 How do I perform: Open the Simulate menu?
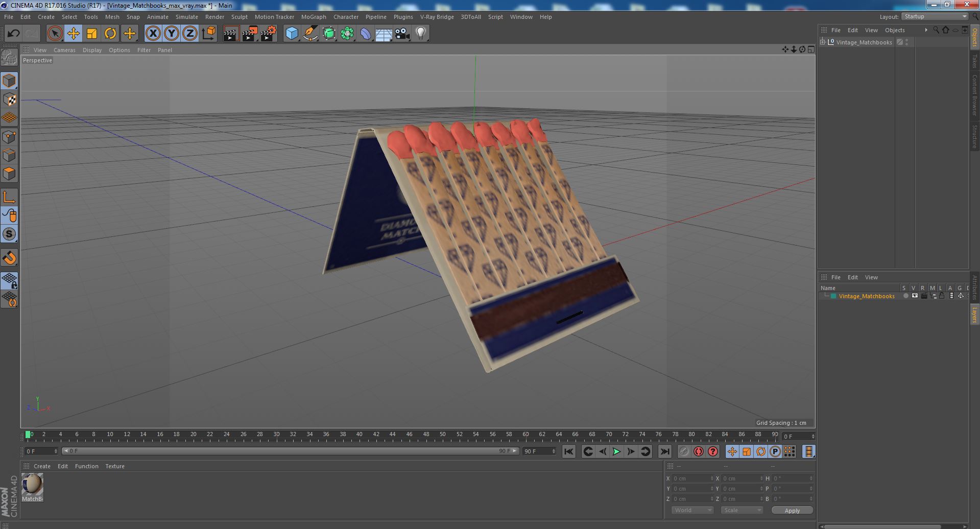tap(186, 17)
